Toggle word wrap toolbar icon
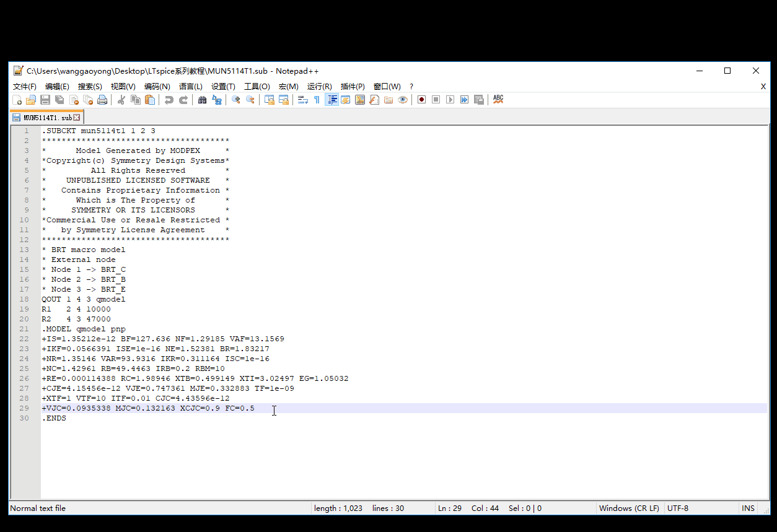The height and width of the screenshot is (532, 777). [x=303, y=100]
